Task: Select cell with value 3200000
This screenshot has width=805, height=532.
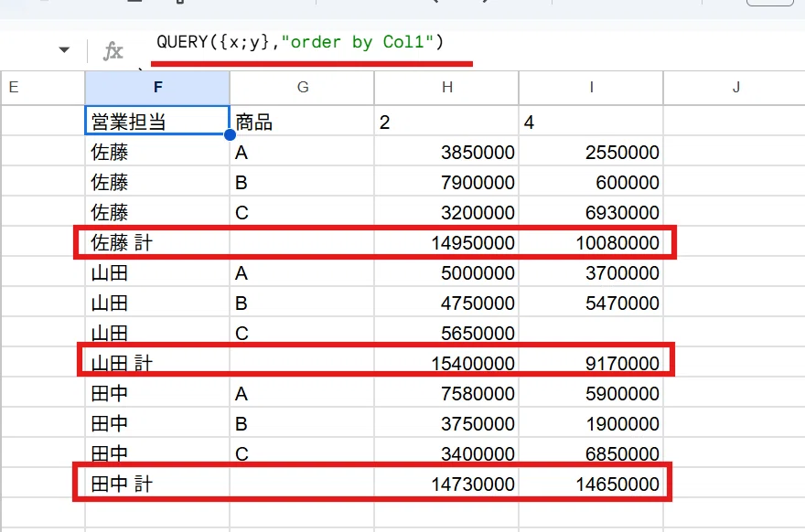Action: [446, 211]
